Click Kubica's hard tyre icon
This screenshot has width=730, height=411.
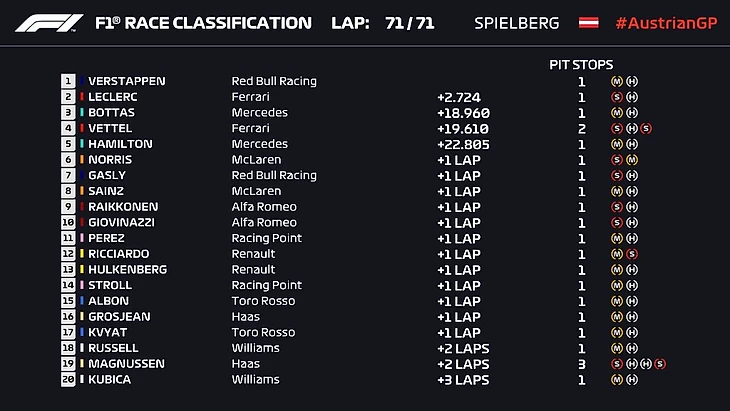tap(632, 380)
